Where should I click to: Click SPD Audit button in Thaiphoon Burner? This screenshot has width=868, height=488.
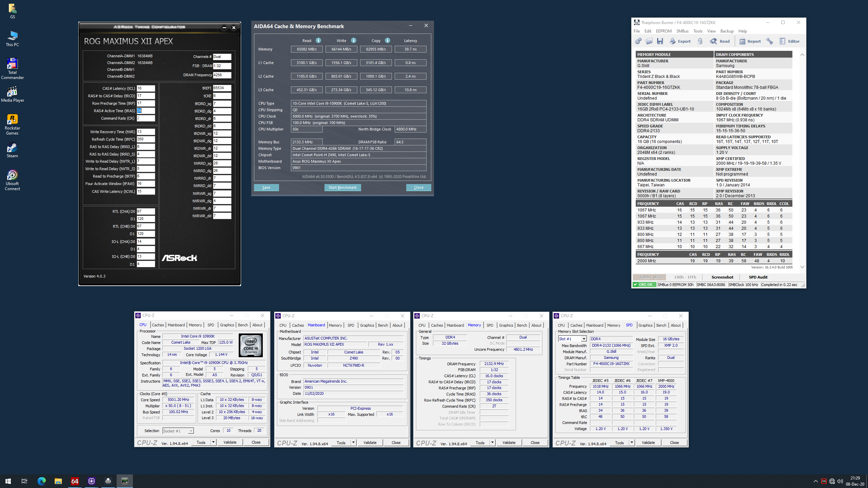(x=758, y=277)
